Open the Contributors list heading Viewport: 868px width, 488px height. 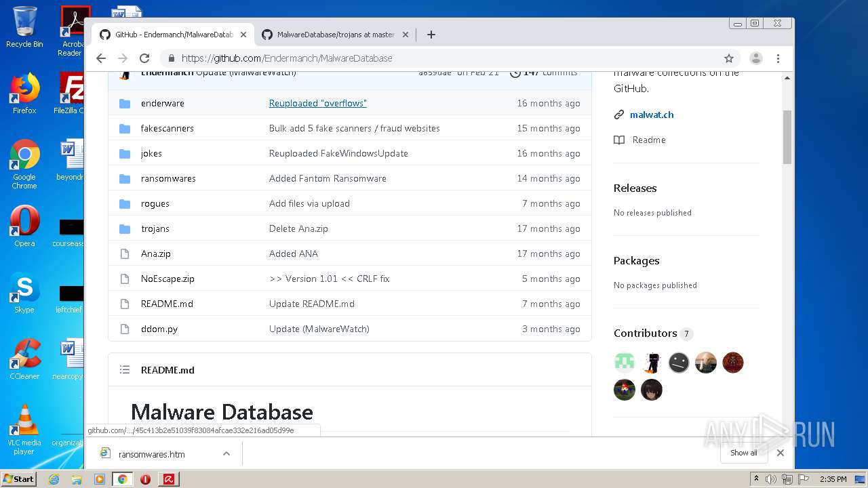point(646,333)
